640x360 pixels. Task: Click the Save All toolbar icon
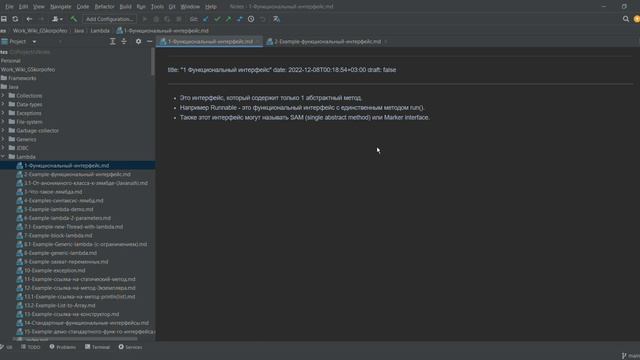(4, 19)
